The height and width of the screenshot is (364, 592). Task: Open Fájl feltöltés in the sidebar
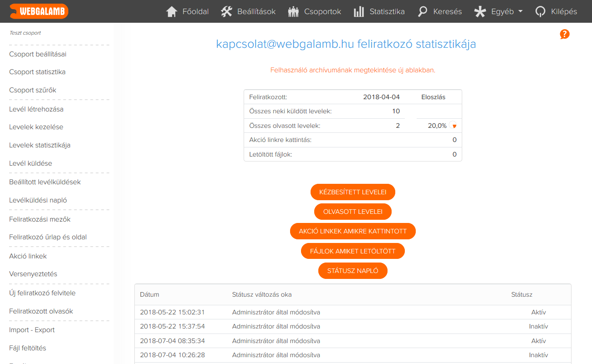tap(28, 348)
